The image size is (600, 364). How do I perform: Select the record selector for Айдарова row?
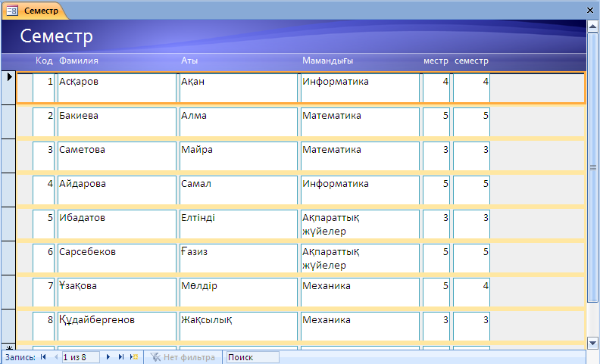click(8, 190)
